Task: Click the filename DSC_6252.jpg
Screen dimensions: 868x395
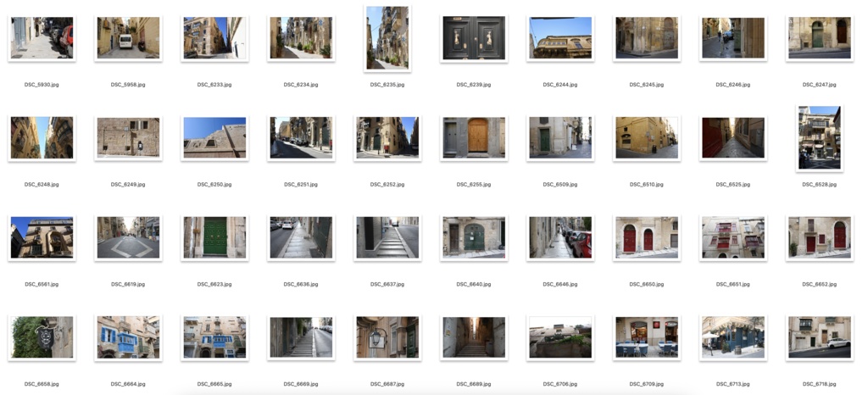Action: click(x=387, y=184)
